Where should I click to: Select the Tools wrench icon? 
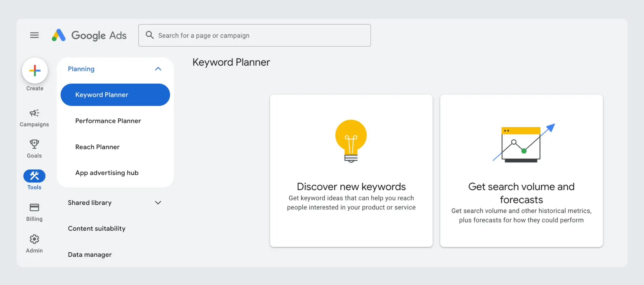[x=34, y=176]
